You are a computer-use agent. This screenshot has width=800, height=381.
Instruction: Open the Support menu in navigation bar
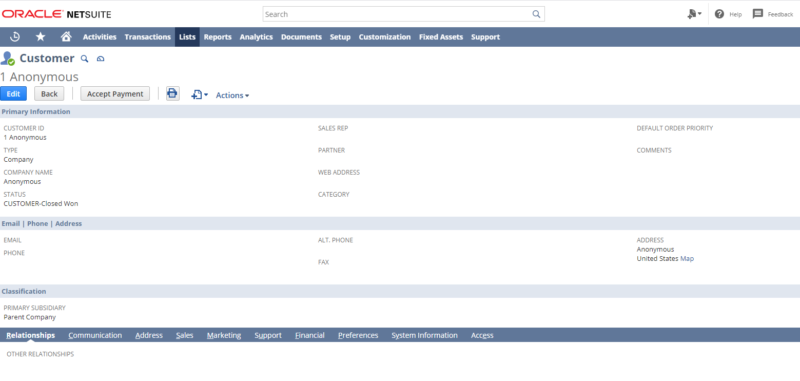pyautogui.click(x=485, y=37)
